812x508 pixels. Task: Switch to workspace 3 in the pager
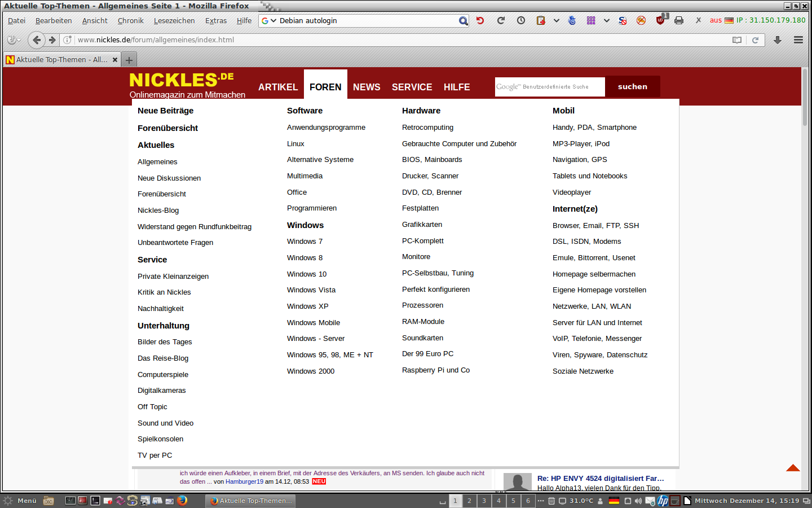tap(484, 501)
